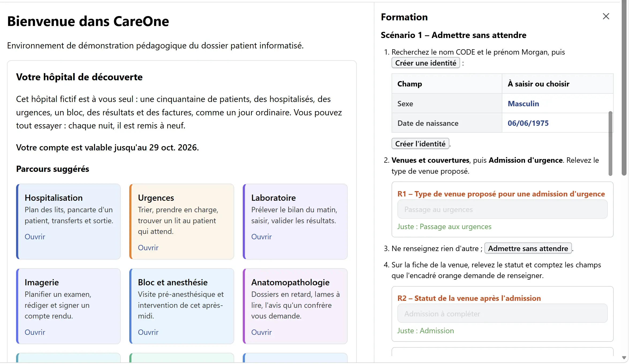Click the R1 type de venue input field
Screen dimensions: 630x364
502,209
